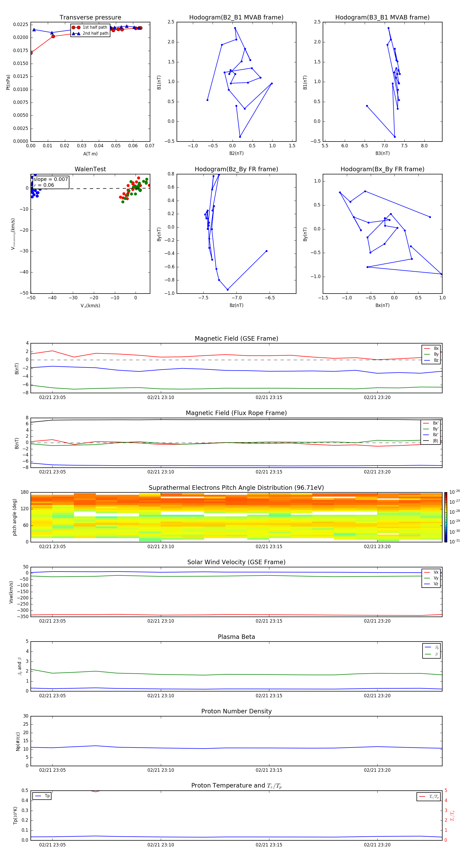
Task: Click the 'Hodogram(B3_B1 MVAB frame)' title
Action: (x=382, y=17)
